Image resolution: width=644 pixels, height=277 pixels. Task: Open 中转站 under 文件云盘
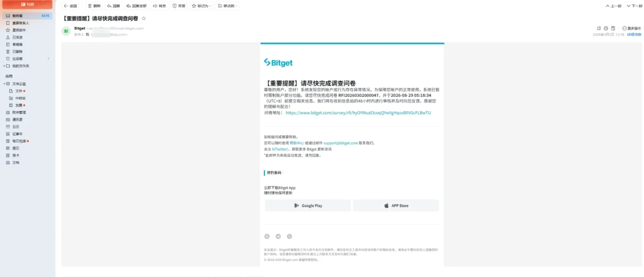20,98
